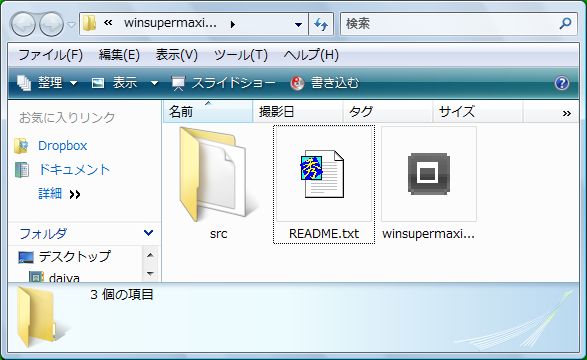Viewport: 587px width, 360px height.
Task: Click the ドキュメント icon in favorites
Action: [x=22, y=170]
